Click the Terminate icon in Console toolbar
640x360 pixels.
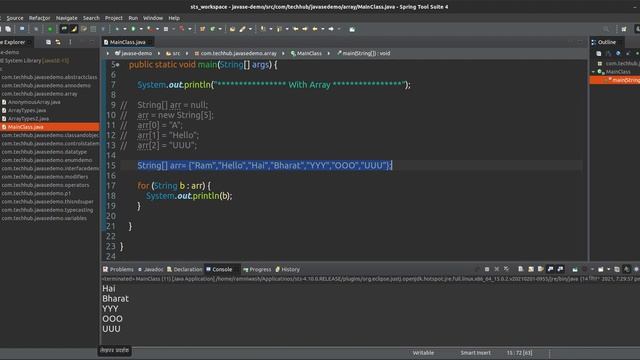[487, 269]
